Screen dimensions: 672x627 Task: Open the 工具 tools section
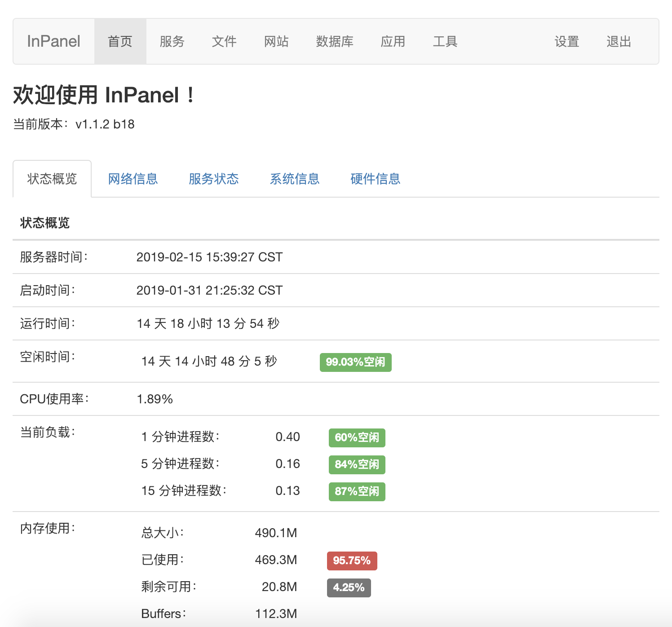coord(445,41)
